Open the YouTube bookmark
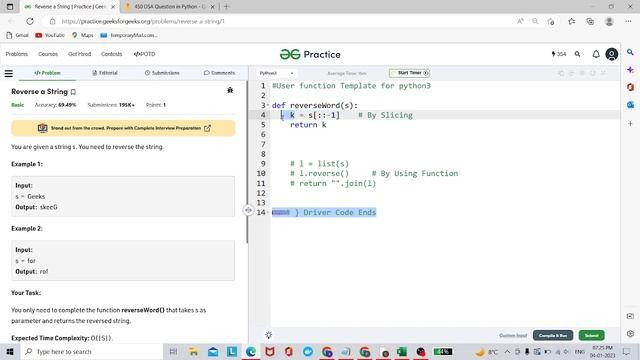 click(x=50, y=36)
